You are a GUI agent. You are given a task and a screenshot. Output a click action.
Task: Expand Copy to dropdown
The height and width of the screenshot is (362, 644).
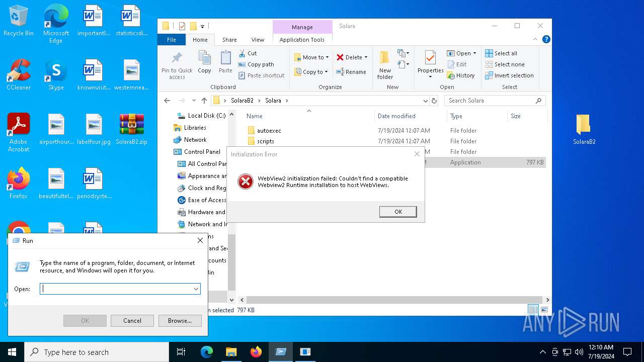[x=326, y=72]
